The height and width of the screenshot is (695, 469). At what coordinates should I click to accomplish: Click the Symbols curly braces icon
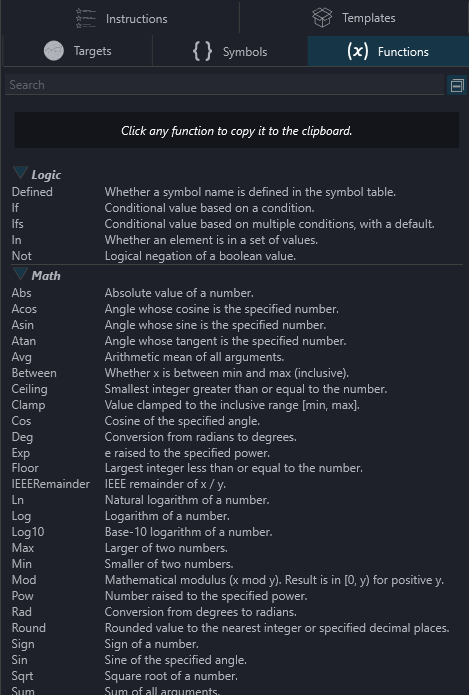point(202,51)
